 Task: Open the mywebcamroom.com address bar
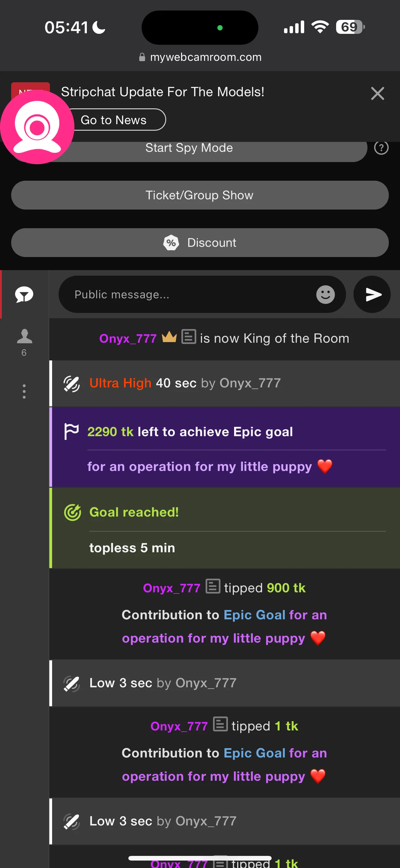coord(200,57)
